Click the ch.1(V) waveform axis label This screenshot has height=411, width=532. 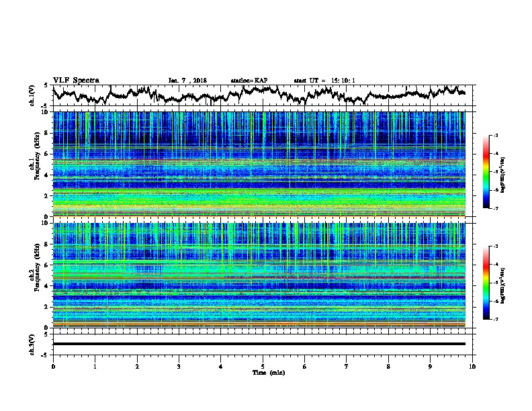32,95
